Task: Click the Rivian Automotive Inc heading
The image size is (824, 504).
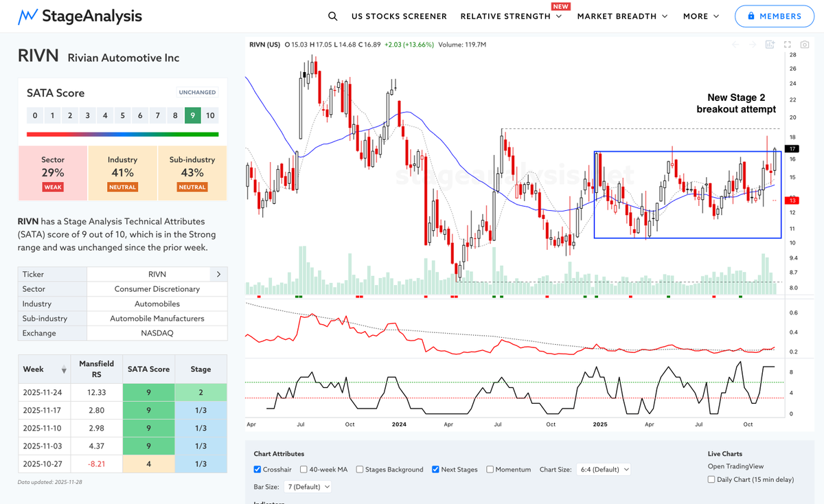Action: [124, 58]
